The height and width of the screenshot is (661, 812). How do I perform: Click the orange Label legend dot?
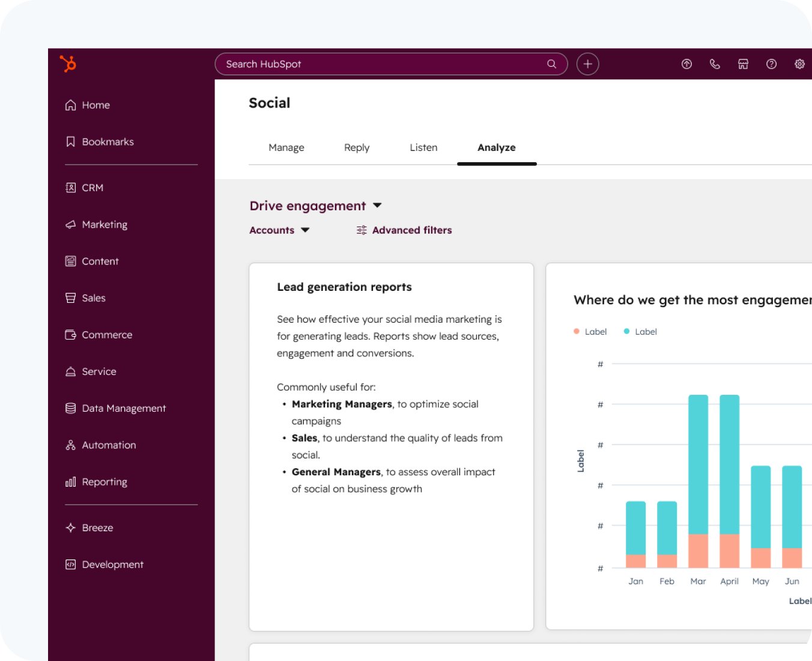tap(577, 331)
